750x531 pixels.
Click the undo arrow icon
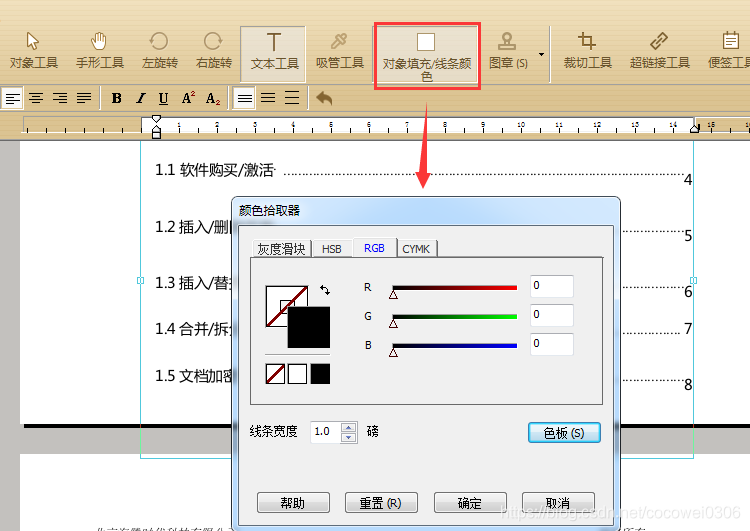[x=324, y=99]
